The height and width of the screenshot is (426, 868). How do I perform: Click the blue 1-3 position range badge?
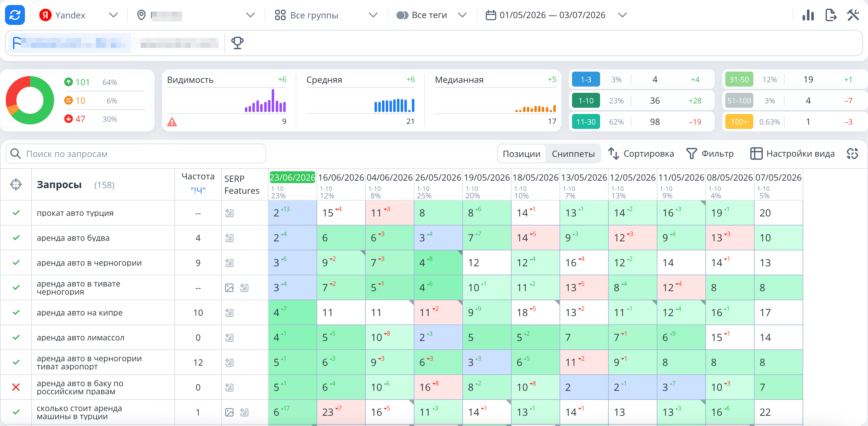pyautogui.click(x=586, y=79)
